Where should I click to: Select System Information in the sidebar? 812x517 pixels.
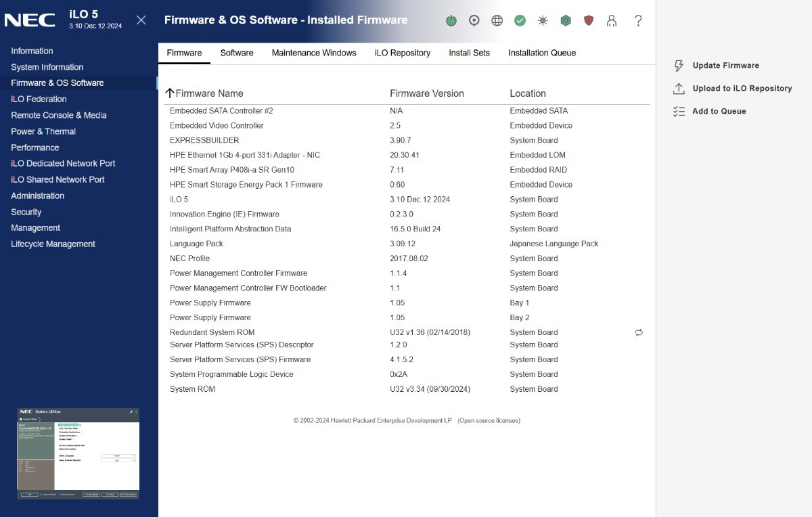pyautogui.click(x=47, y=67)
